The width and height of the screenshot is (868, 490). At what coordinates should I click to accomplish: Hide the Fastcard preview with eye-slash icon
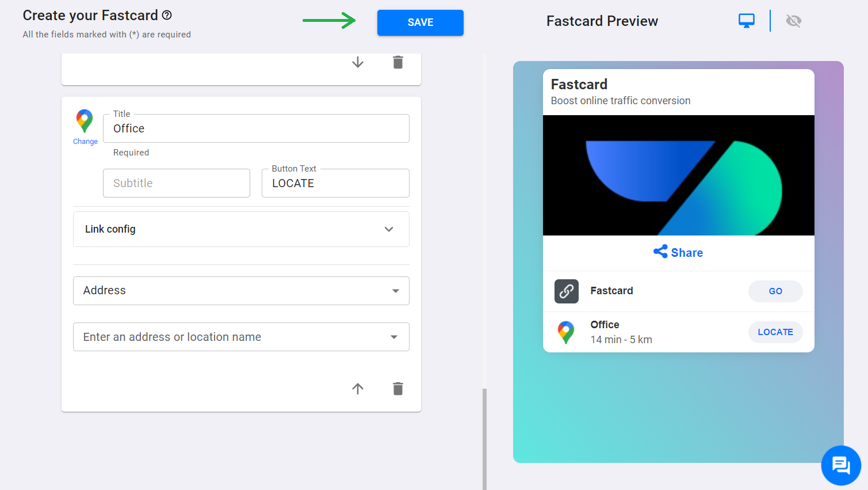click(x=794, y=21)
